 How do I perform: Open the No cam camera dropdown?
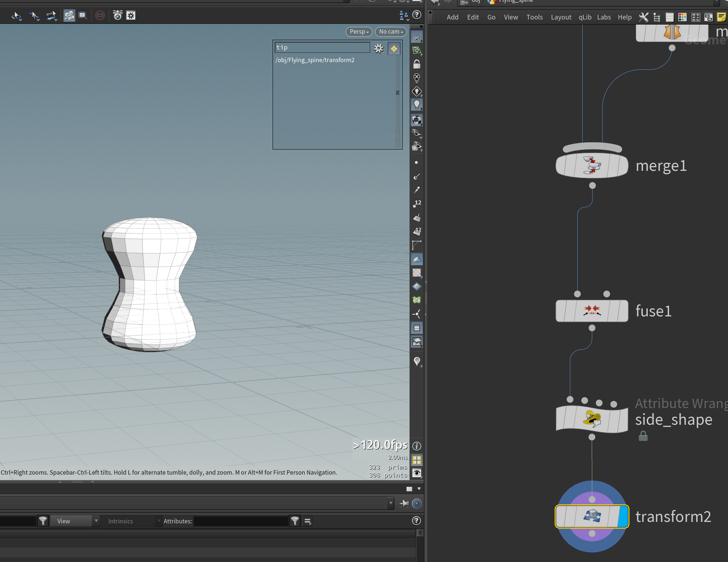391,32
